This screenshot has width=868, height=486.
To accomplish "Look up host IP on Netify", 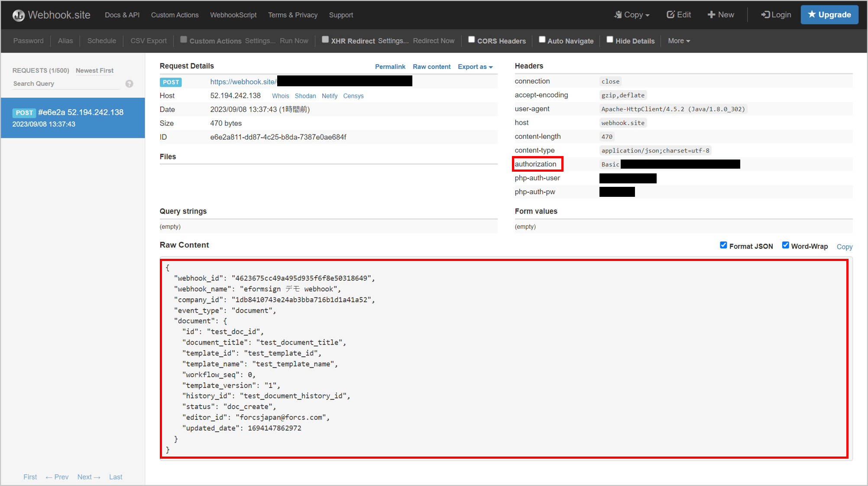I will point(330,96).
